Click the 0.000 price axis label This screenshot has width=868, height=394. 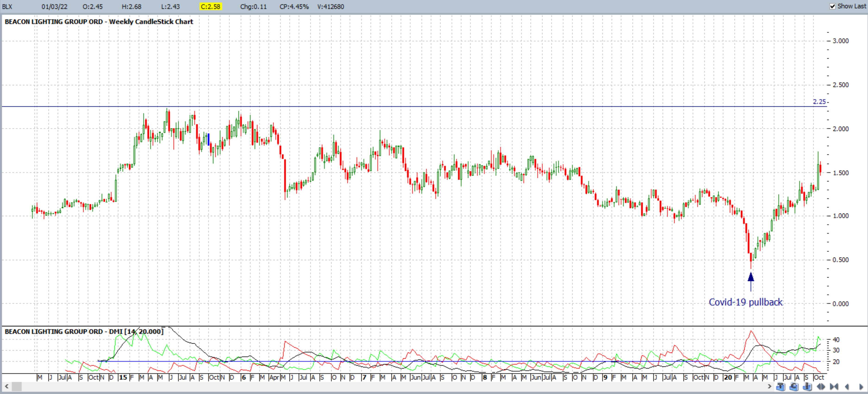coord(841,304)
